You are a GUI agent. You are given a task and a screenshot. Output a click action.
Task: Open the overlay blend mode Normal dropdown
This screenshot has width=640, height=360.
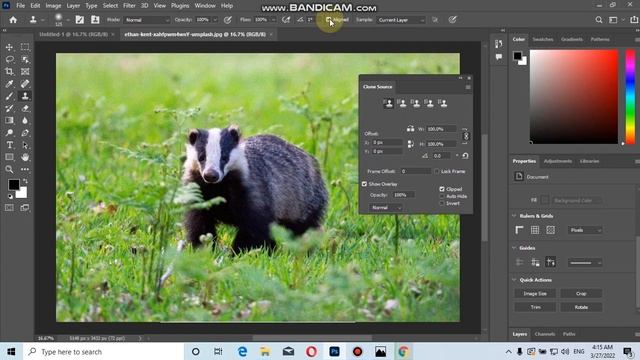[386, 208]
